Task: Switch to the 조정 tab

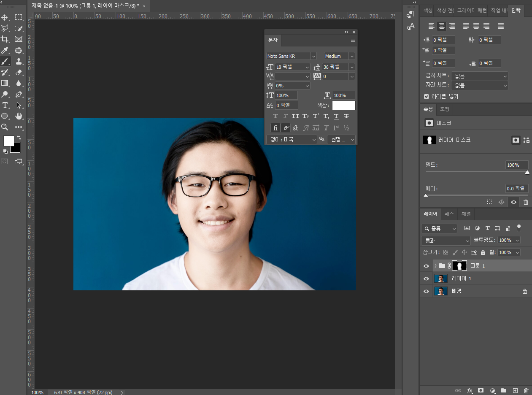Action: (x=445, y=109)
